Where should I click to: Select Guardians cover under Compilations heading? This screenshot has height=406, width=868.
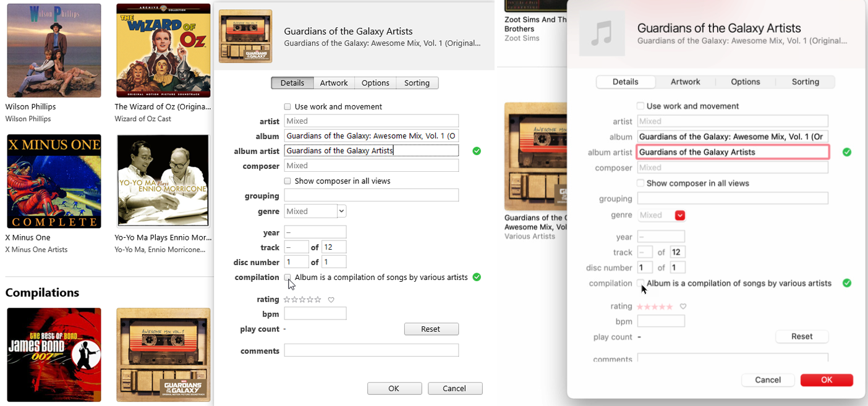point(163,355)
